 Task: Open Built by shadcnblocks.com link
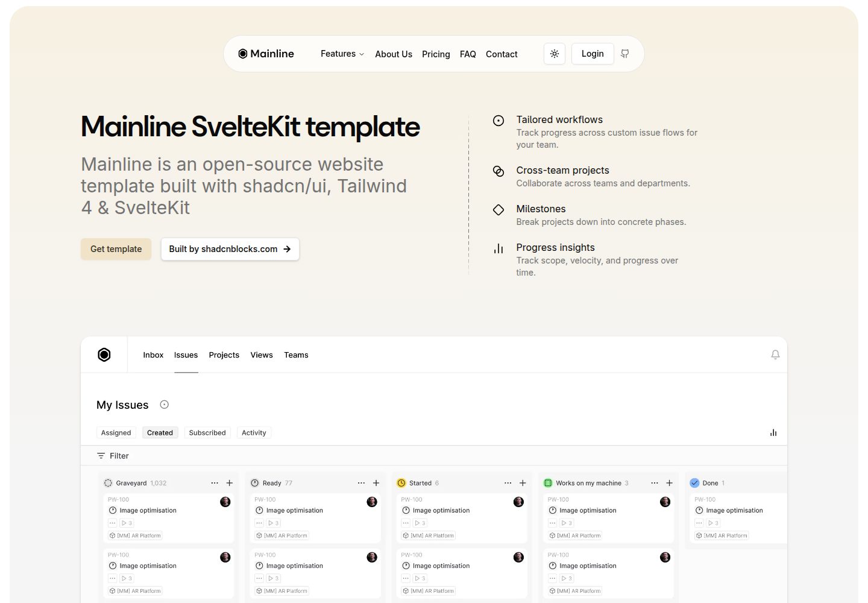click(230, 249)
